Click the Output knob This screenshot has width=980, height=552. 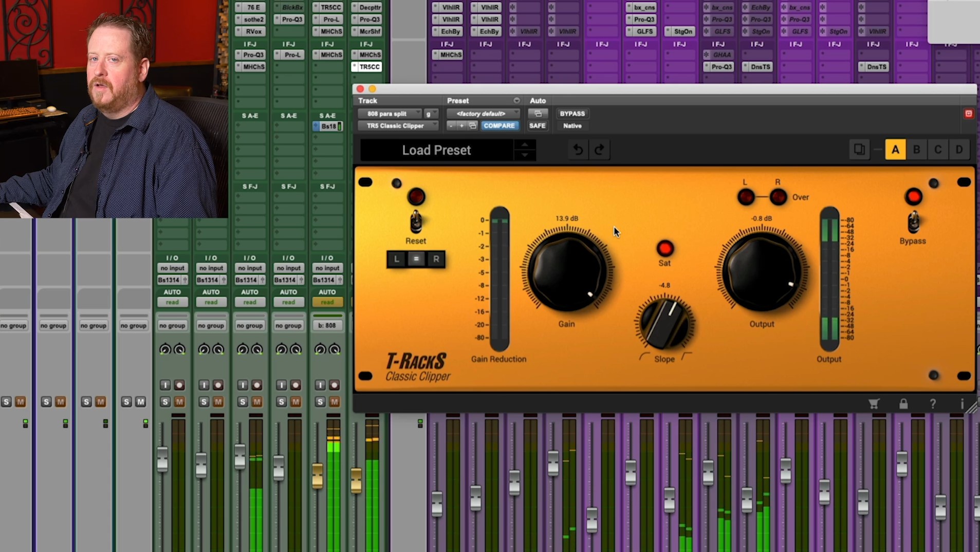(x=762, y=271)
